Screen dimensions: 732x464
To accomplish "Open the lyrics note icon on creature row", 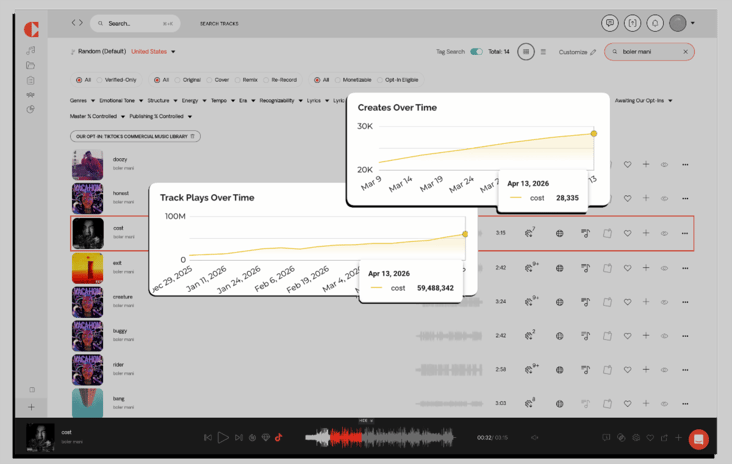I will click(585, 302).
